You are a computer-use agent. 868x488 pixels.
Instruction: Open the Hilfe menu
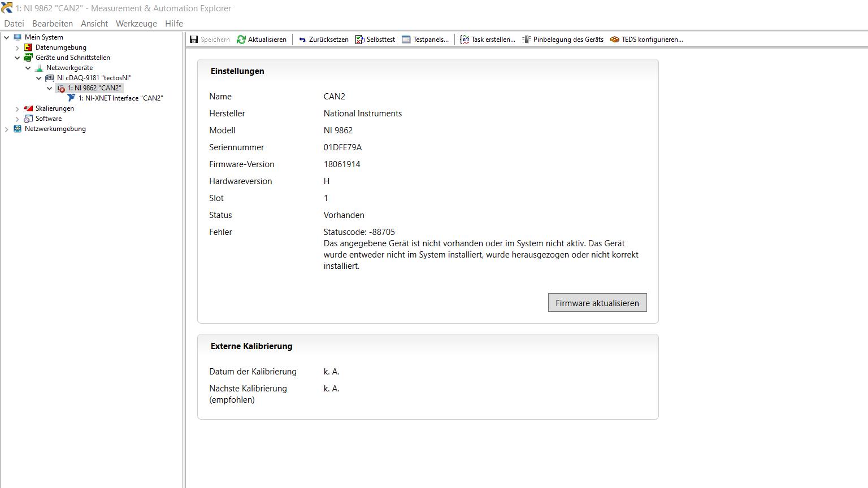(174, 24)
